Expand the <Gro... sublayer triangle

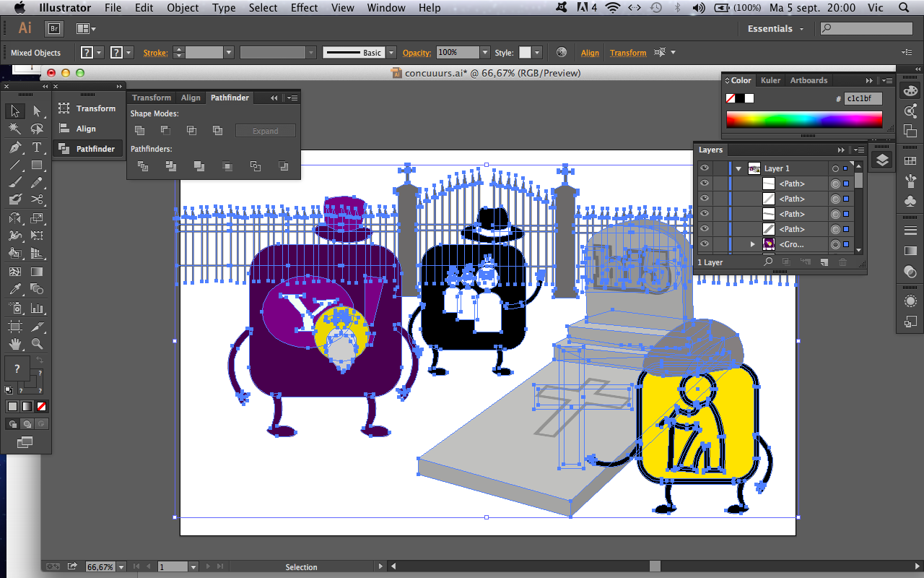pyautogui.click(x=752, y=244)
